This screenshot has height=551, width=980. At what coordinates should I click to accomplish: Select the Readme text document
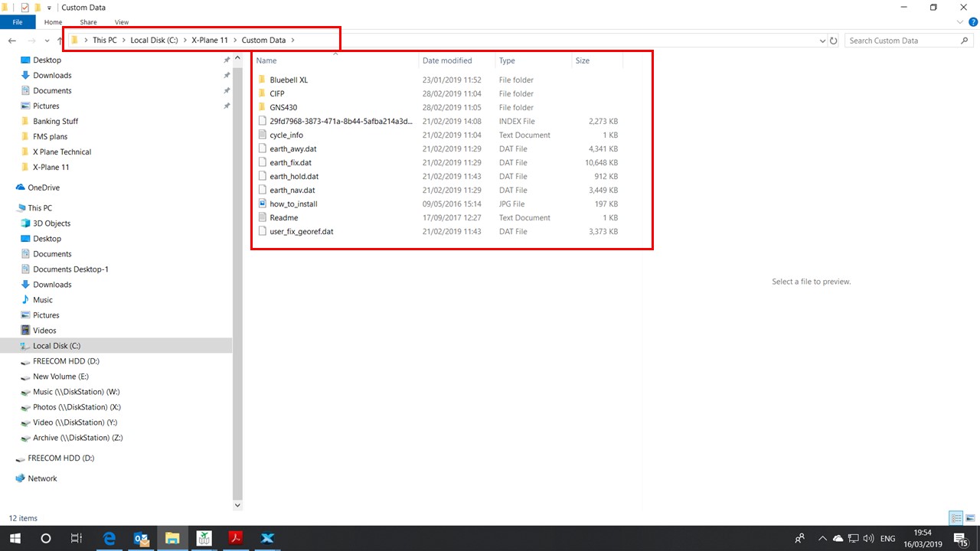click(x=283, y=217)
